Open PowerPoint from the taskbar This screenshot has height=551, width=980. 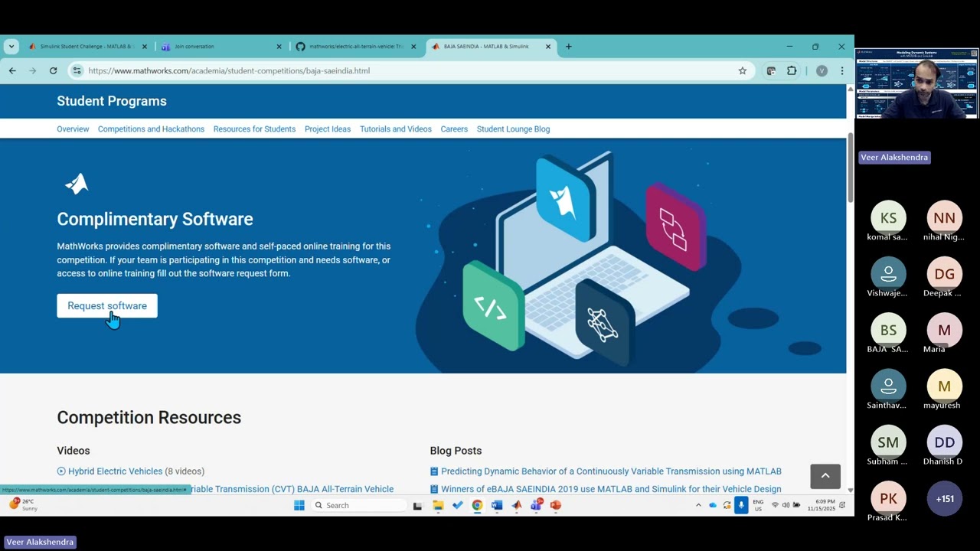[x=556, y=505]
